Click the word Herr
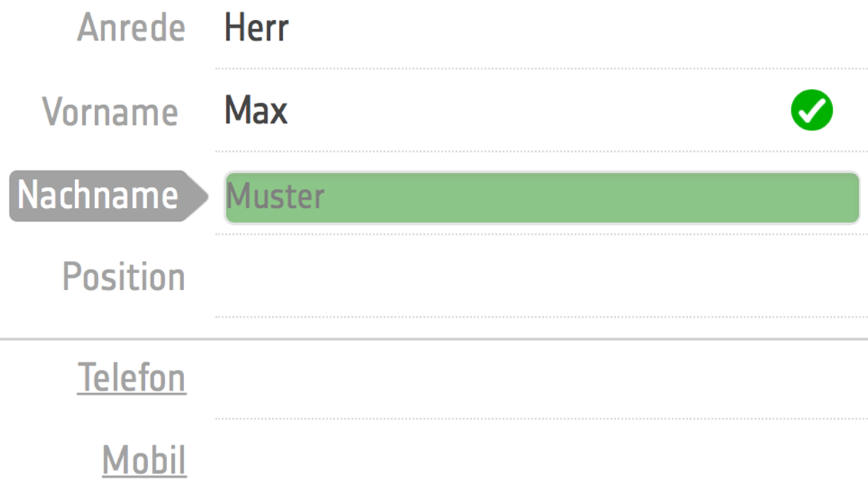 coord(256,28)
